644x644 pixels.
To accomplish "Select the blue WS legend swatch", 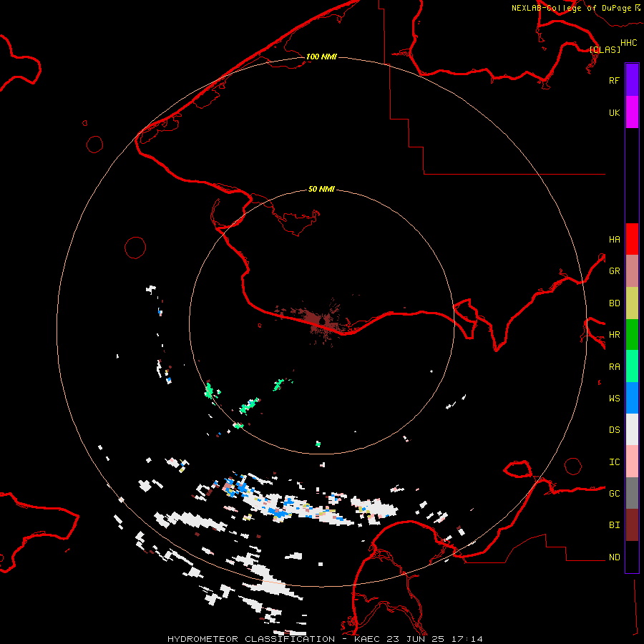I will click(632, 398).
